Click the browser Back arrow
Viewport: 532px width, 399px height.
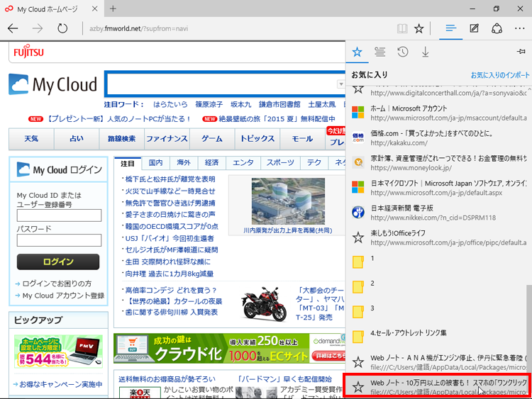pos(13,28)
